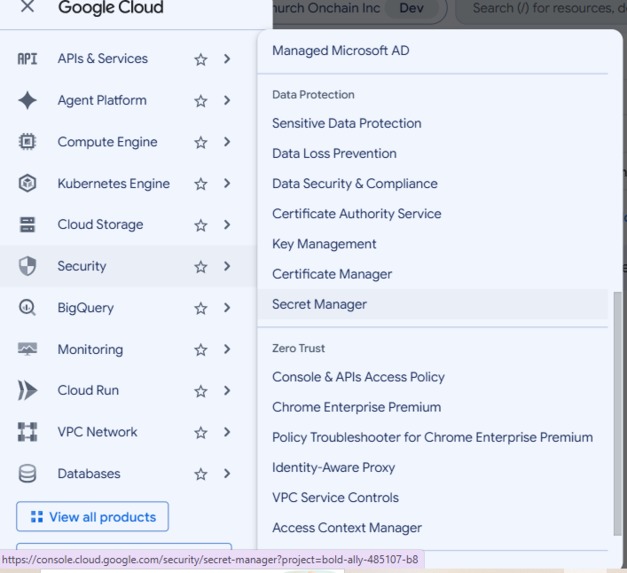Expand the Compute Engine submenu chevron
Screen dimensions: 627x573
point(227,142)
